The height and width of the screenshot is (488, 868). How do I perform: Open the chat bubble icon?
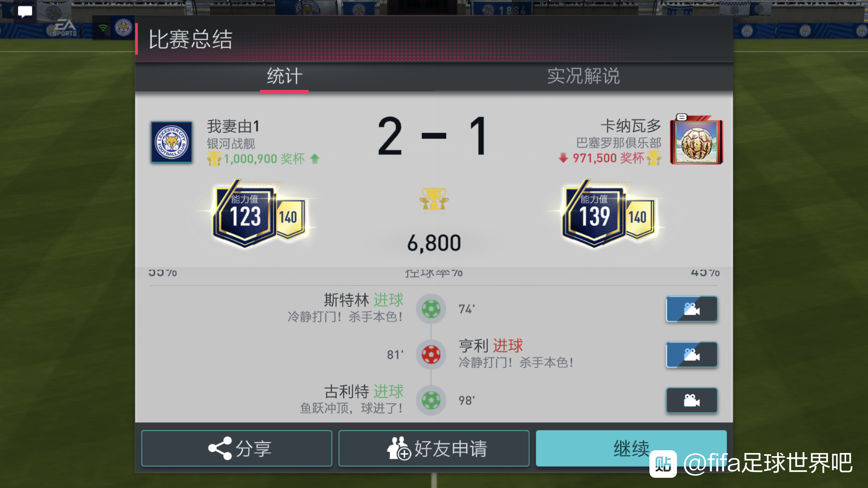click(25, 12)
